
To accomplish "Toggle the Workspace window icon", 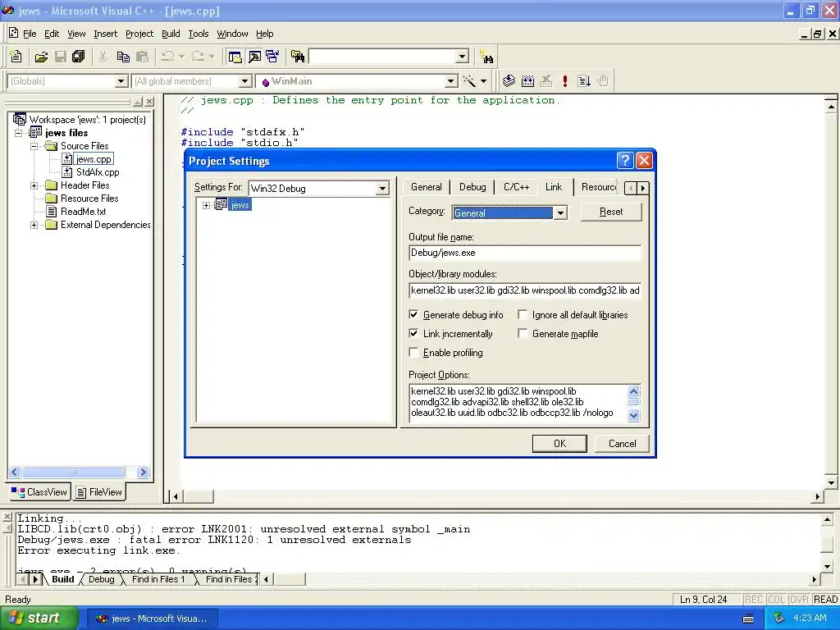I will 235,57.
